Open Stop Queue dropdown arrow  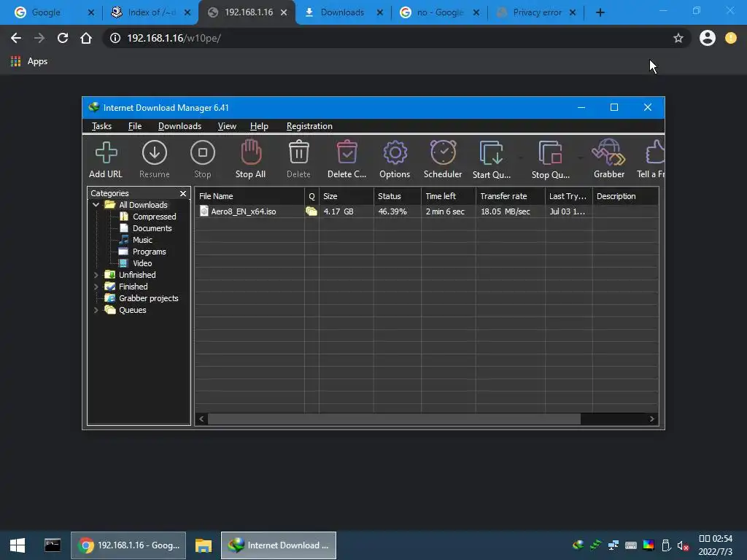click(580, 157)
